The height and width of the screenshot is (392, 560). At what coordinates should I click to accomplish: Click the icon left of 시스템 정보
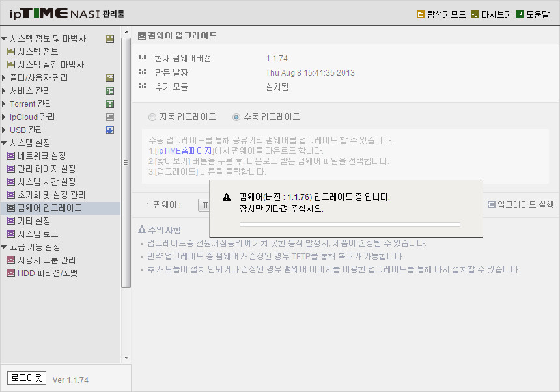pyautogui.click(x=11, y=51)
